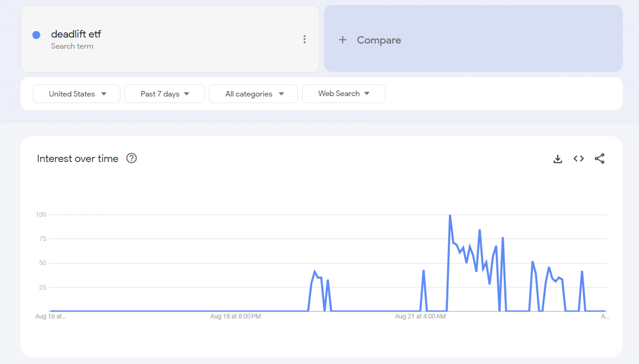
Task: Click the plus icon in the Compare box
Action: pos(342,40)
